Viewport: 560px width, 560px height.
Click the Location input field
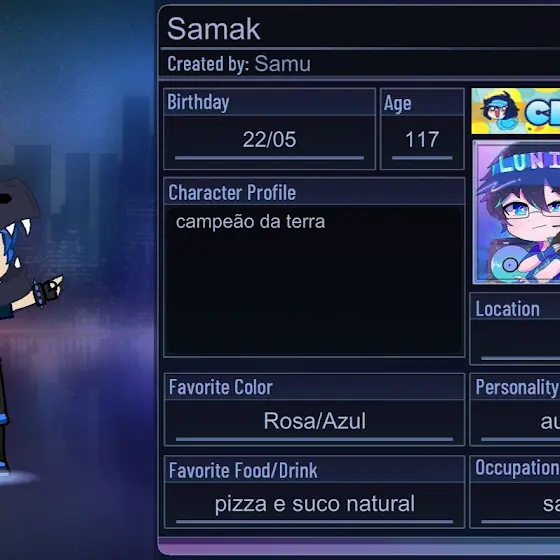click(x=515, y=342)
